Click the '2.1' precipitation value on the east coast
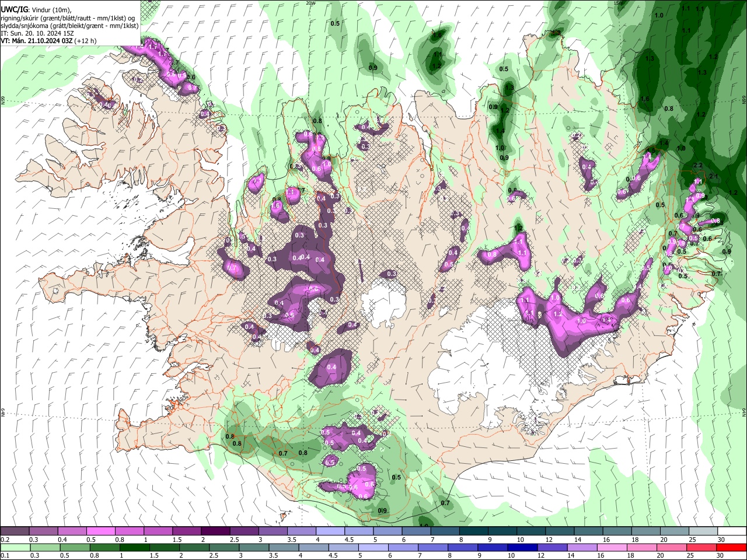The height and width of the screenshot is (560, 747). (713, 176)
